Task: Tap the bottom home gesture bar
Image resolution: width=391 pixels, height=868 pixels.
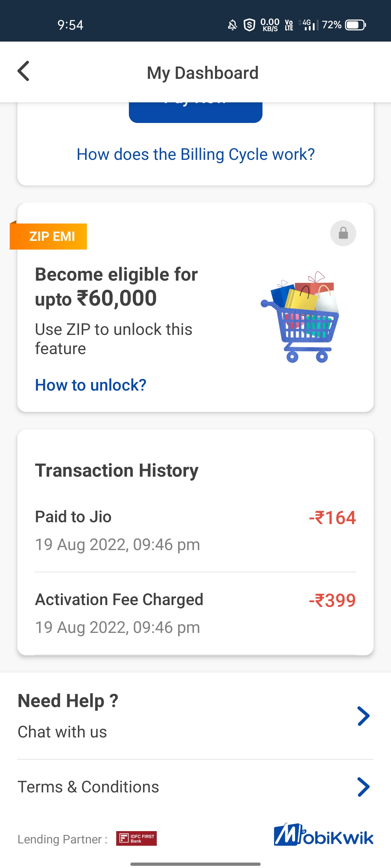Action: coord(195,864)
